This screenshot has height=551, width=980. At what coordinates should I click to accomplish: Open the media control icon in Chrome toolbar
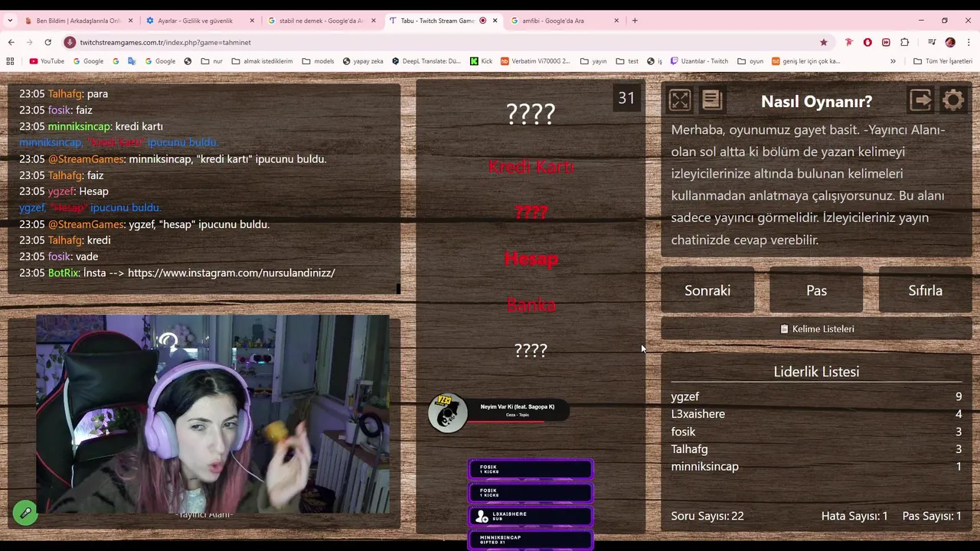[x=932, y=42]
